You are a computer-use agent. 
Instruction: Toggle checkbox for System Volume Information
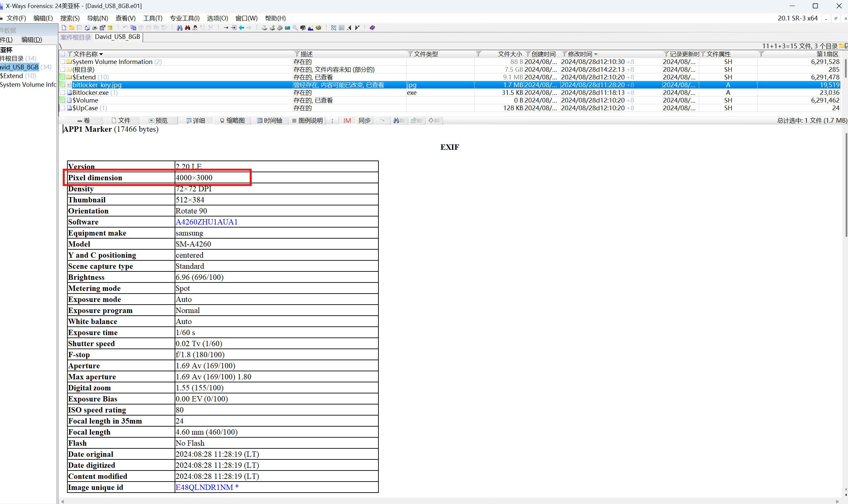click(x=63, y=62)
